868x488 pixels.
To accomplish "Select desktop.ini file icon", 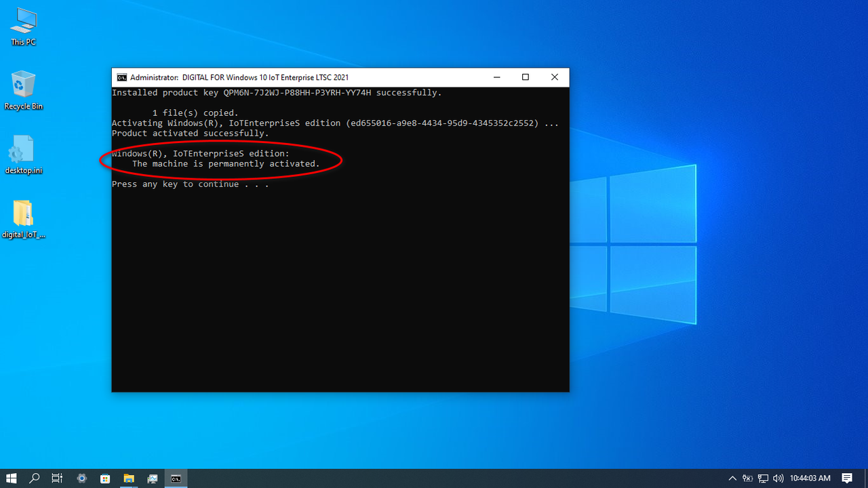I will (23, 155).
